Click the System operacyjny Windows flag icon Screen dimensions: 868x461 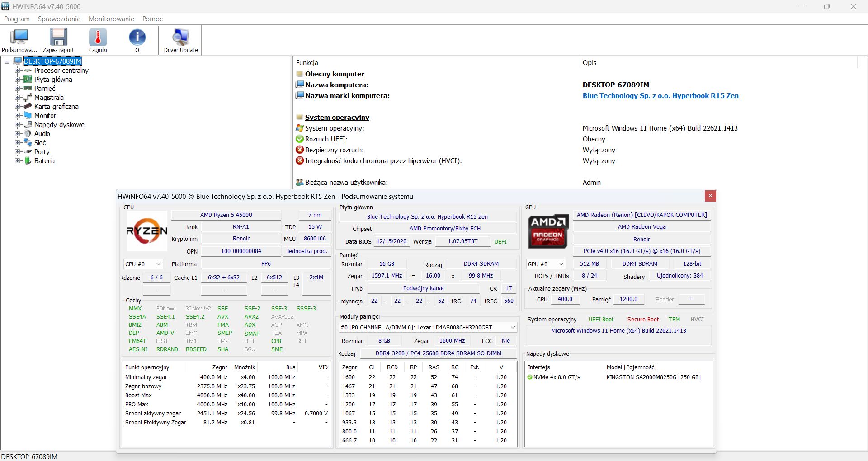click(299, 128)
